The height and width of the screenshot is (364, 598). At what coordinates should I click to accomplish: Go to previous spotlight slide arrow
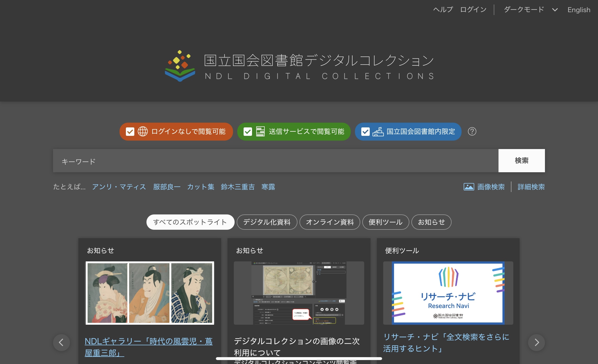coord(61,342)
